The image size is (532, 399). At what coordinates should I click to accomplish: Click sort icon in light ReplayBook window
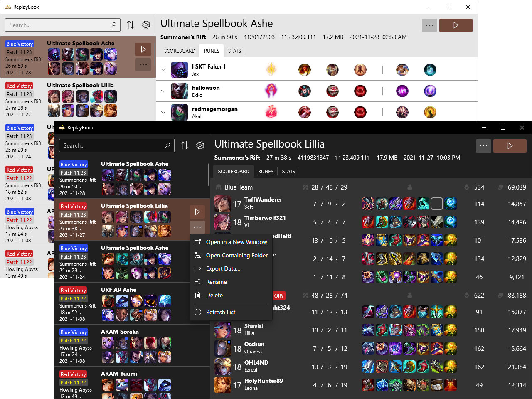click(x=131, y=25)
